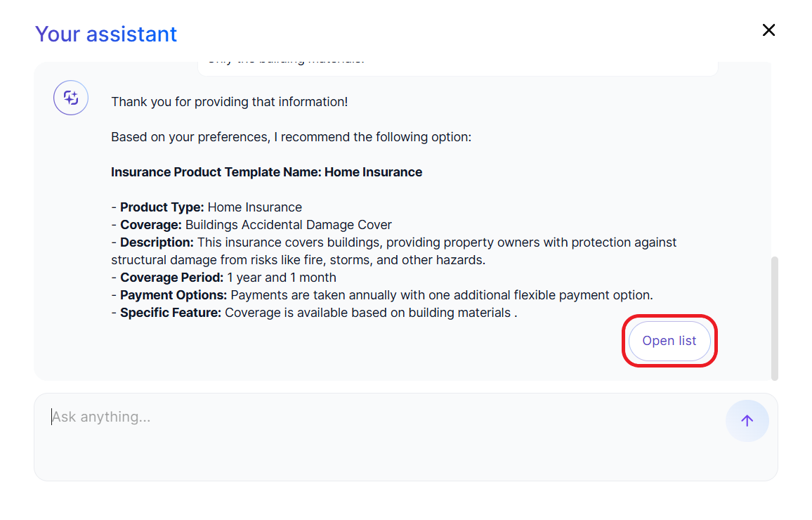Screen dimensions: 812x520
Task: Click the Description label
Action: point(157,242)
